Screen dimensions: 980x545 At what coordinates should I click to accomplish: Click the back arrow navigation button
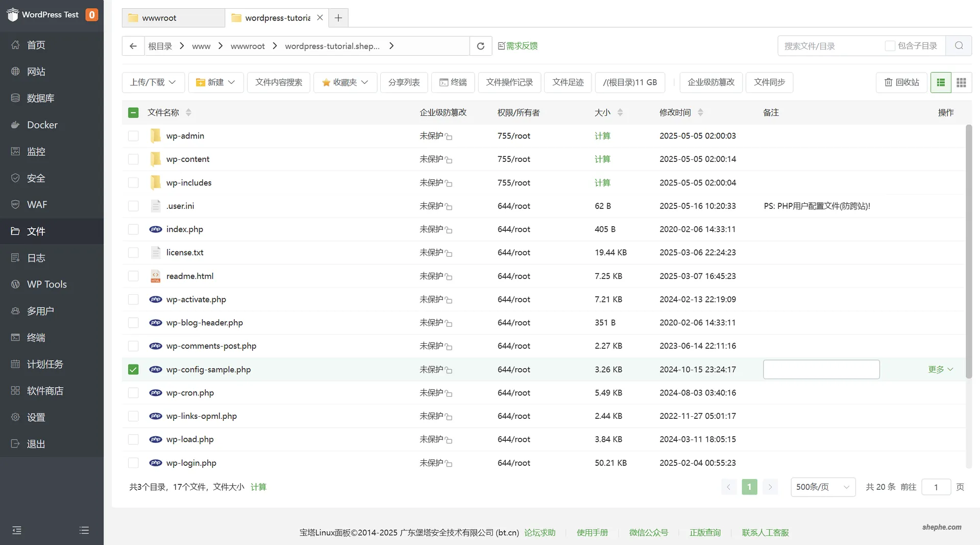pos(133,46)
